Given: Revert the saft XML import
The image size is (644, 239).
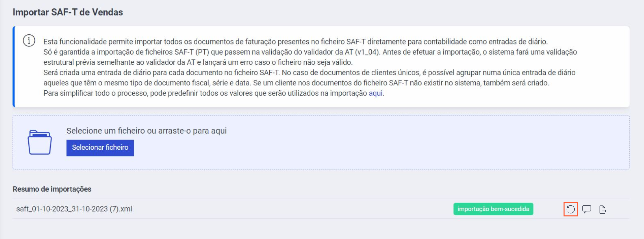Looking at the screenshot, I should (570, 209).
